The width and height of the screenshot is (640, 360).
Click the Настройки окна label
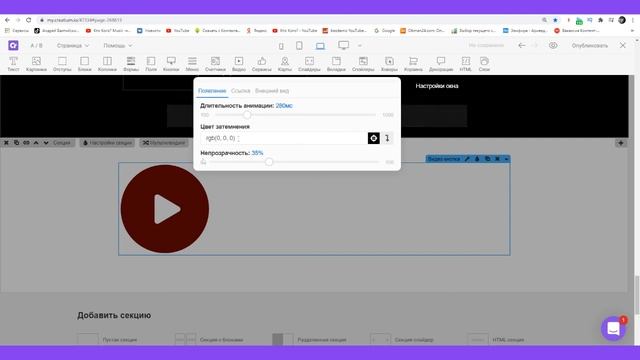click(437, 86)
